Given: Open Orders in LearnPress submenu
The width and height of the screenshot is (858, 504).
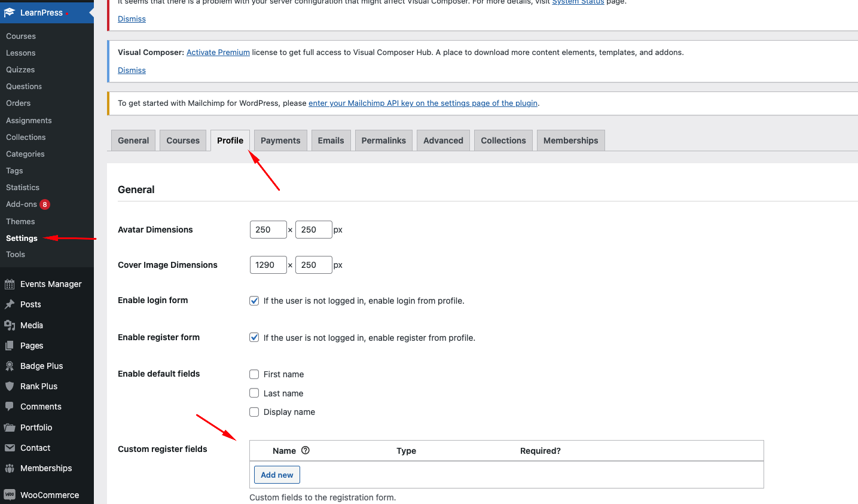Looking at the screenshot, I should point(19,103).
